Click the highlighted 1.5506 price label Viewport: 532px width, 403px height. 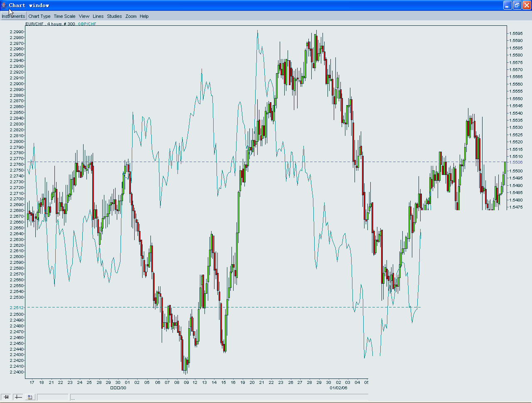[516, 162]
